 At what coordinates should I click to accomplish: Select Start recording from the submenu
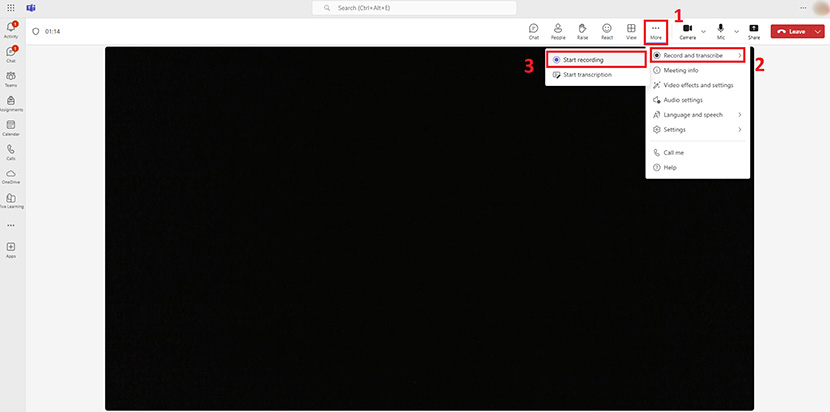596,60
